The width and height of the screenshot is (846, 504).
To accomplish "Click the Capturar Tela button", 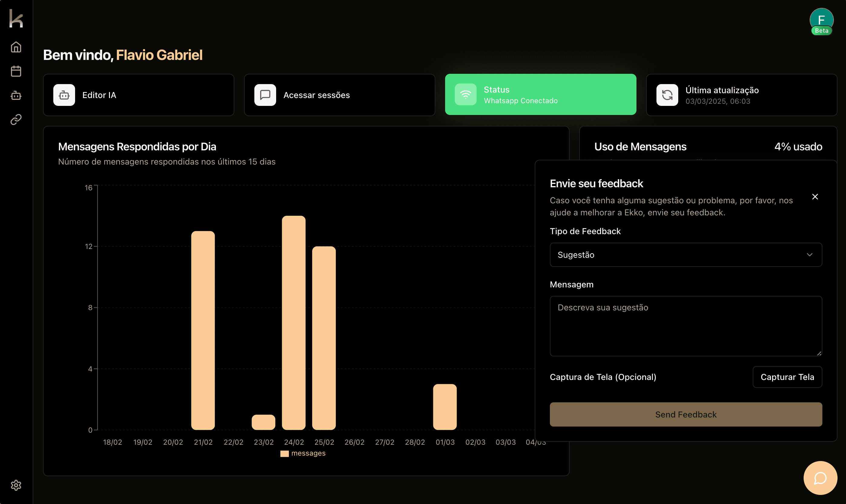I will [x=787, y=377].
